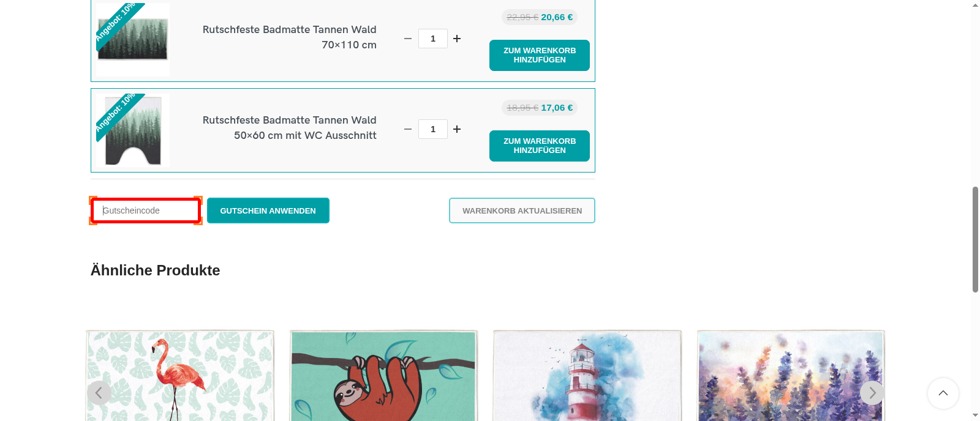This screenshot has height=421, width=980.
Task: Click the minus icon for the 70×110 cm mat
Action: click(x=407, y=39)
